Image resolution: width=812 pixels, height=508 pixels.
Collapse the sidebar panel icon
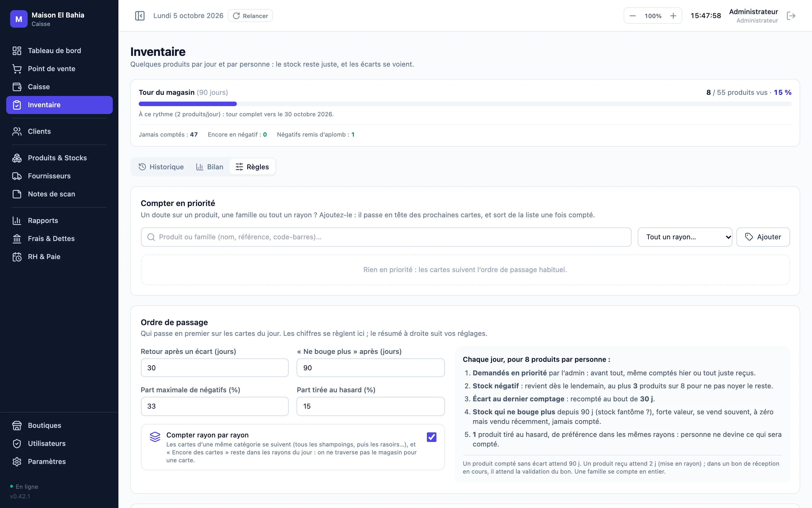click(140, 16)
